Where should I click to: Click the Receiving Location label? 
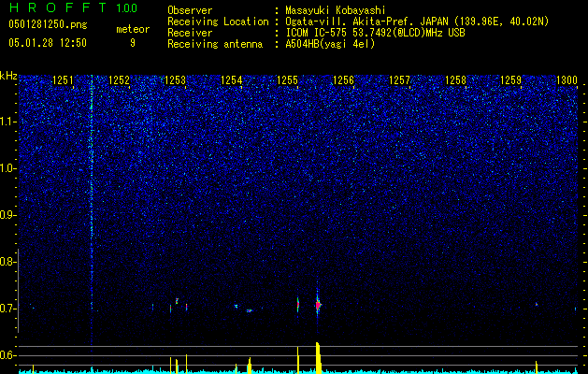(x=218, y=22)
